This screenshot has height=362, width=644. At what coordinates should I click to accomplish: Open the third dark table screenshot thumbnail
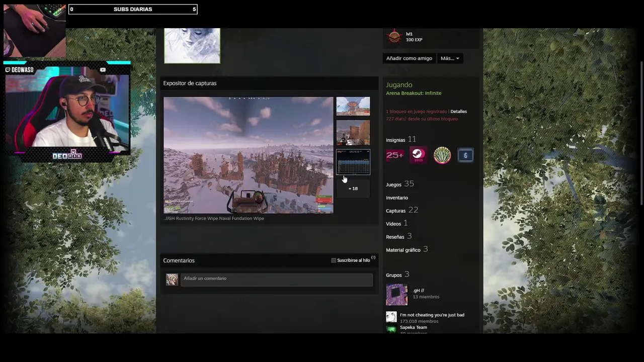point(353,162)
